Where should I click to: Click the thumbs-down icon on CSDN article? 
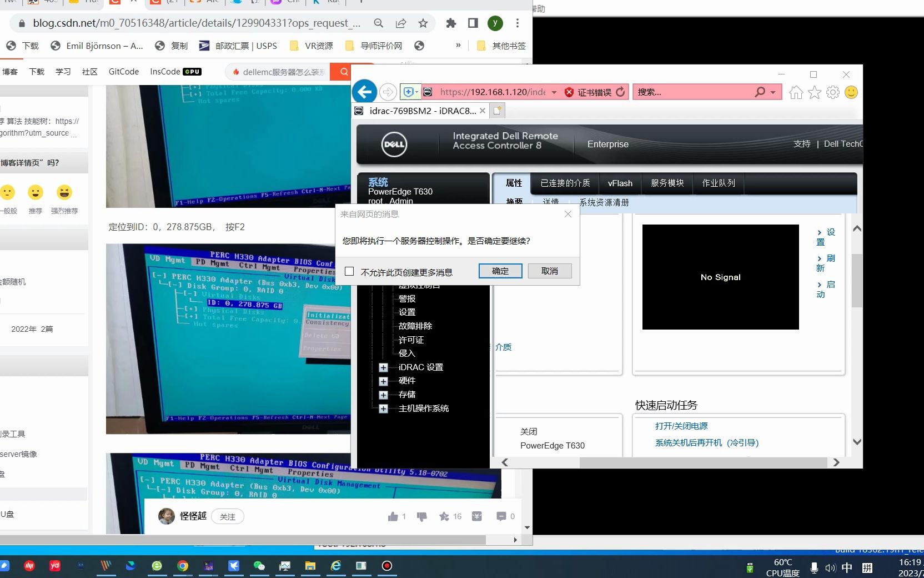pyautogui.click(x=422, y=516)
